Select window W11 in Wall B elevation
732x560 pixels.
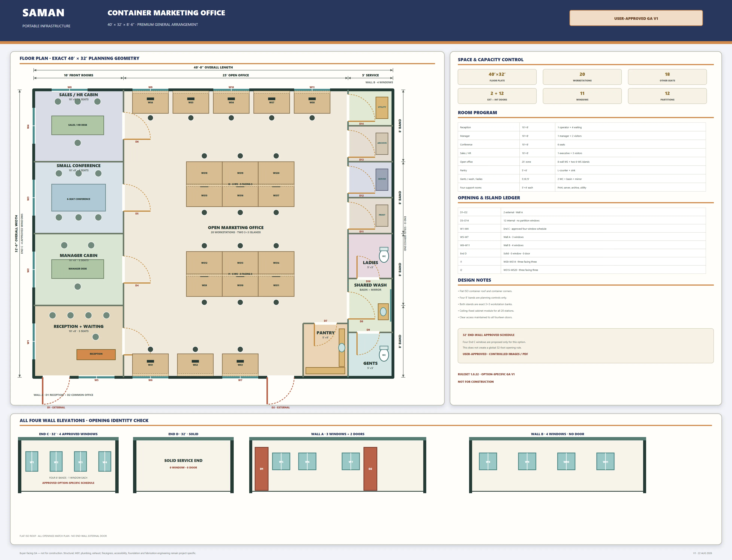(605, 461)
